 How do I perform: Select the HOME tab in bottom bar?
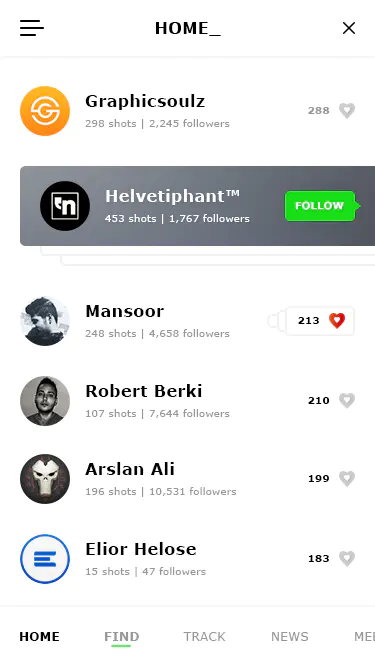tap(40, 636)
